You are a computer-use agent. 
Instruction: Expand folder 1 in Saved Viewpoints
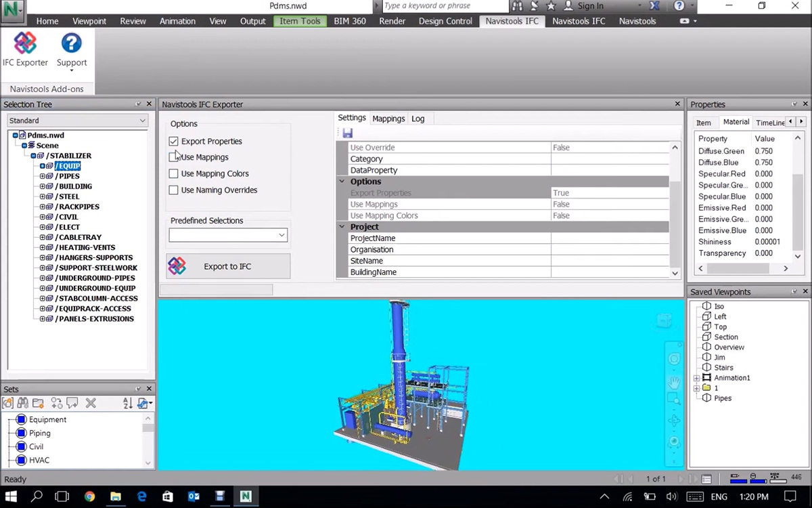[x=696, y=388]
